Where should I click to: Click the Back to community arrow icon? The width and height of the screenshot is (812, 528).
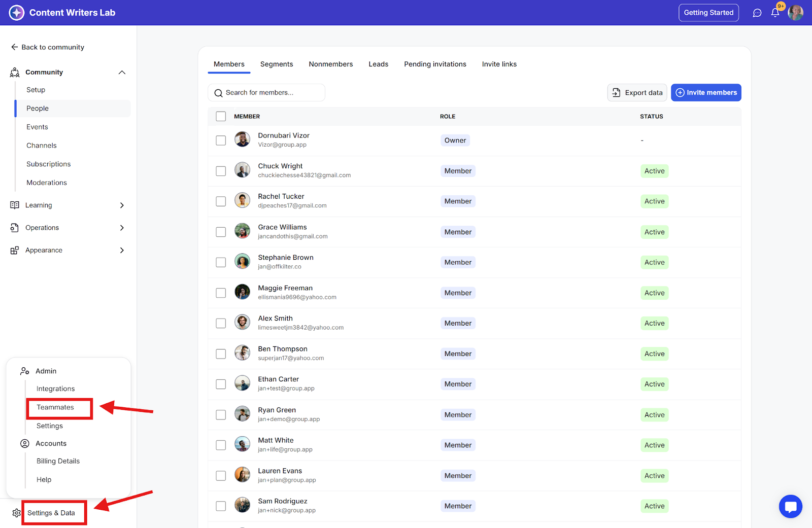click(x=14, y=47)
